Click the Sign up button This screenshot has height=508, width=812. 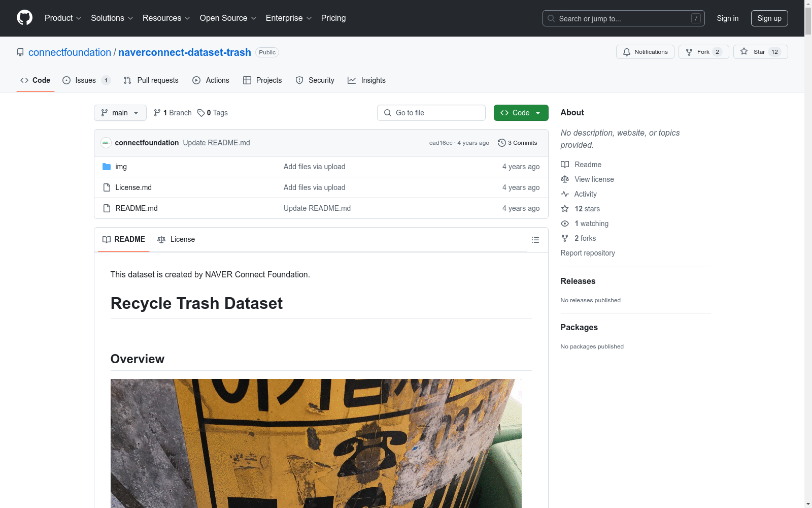pos(769,18)
